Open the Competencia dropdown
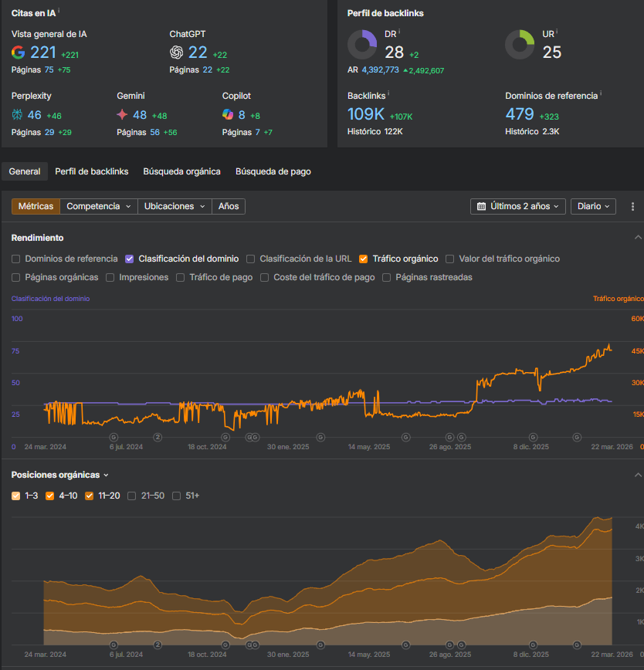Image resolution: width=644 pixels, height=670 pixels. tap(99, 207)
